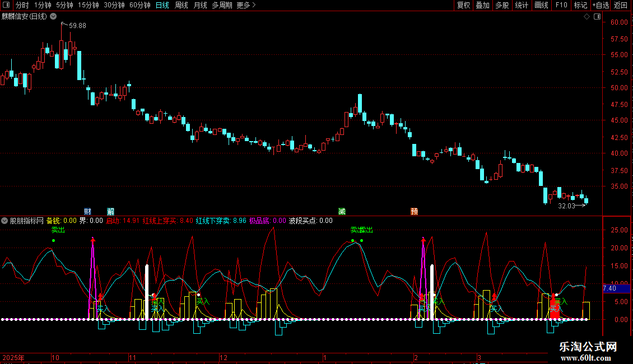Click the +自选 add to watchlist button
This screenshot has width=633, height=364.
coord(600,5)
